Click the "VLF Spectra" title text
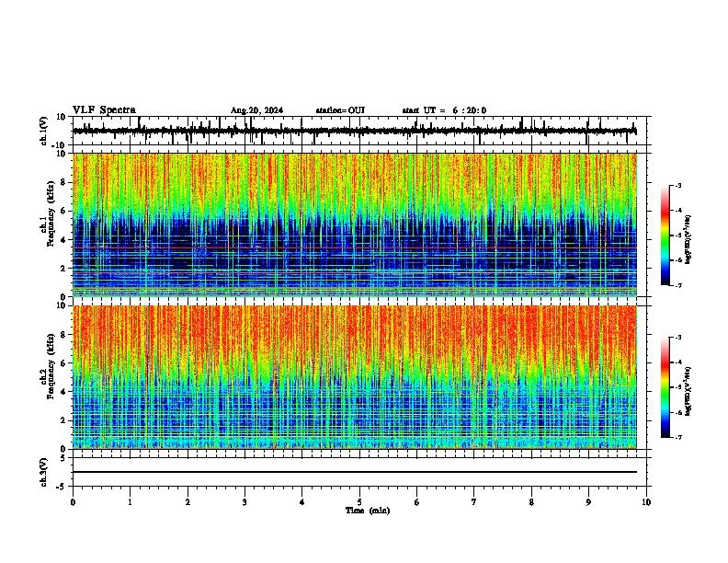This screenshot has height=563, width=728. pyautogui.click(x=104, y=110)
